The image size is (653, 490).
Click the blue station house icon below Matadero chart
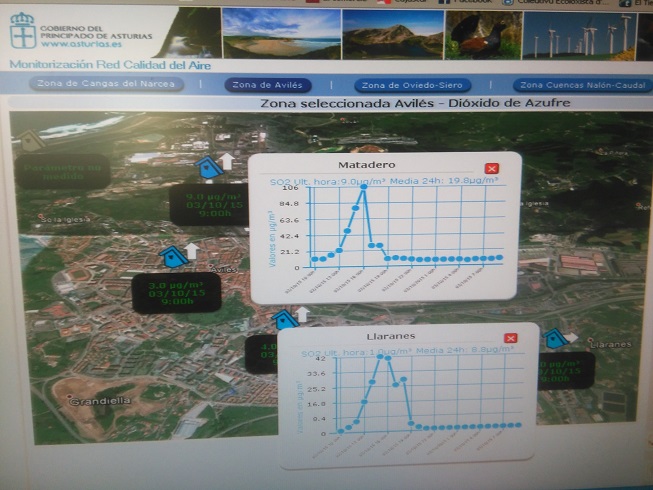[285, 319]
